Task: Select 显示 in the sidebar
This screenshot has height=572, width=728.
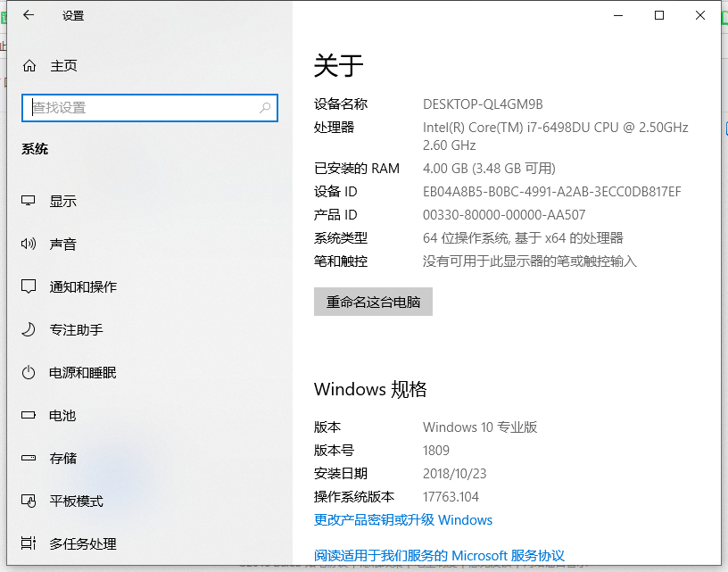Action: (63, 202)
